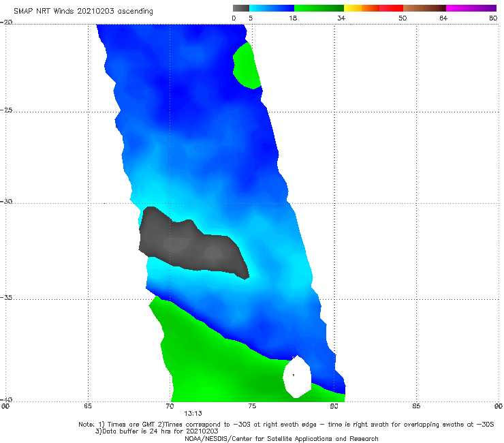
Task: Click the blue segment of the wind color bar
Action: pyautogui.click(x=272, y=8)
